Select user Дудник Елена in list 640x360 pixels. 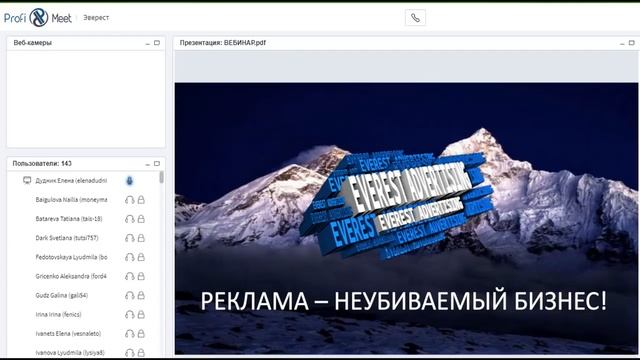71,180
